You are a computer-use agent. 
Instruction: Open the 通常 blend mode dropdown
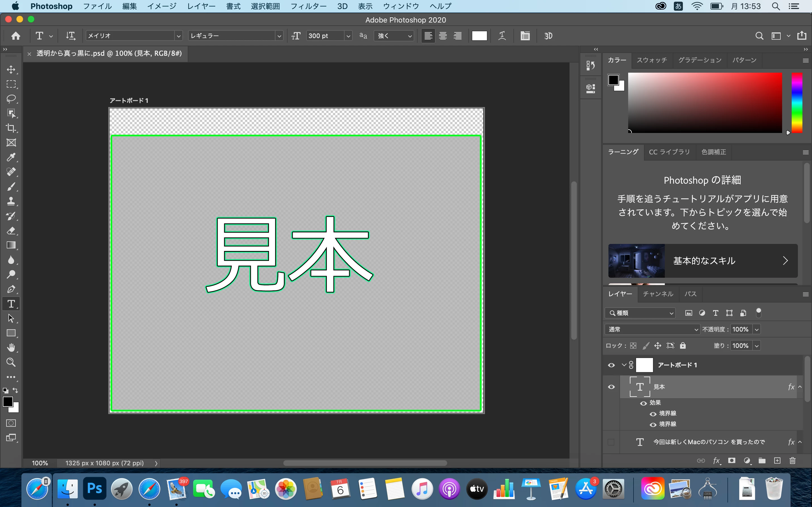click(x=652, y=329)
